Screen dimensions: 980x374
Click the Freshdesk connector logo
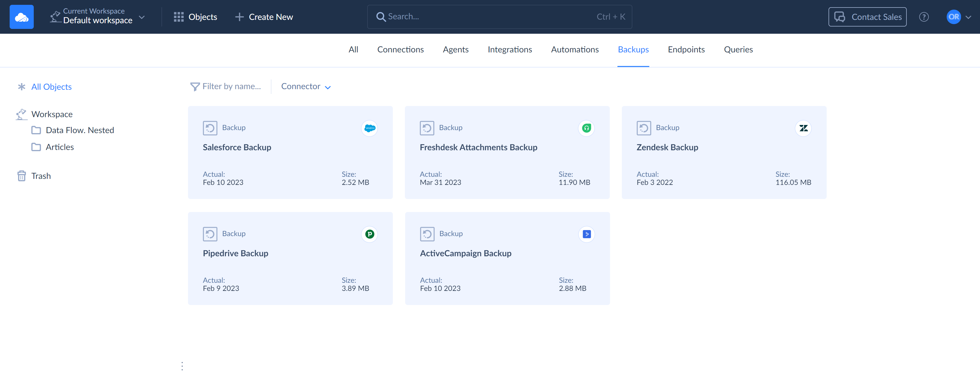[586, 128]
